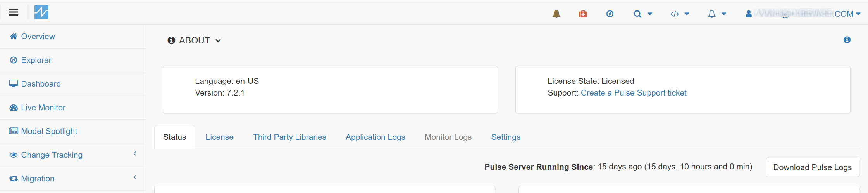The height and width of the screenshot is (193, 868).
Task: Open the Third Party Libraries tab
Action: pyautogui.click(x=289, y=137)
